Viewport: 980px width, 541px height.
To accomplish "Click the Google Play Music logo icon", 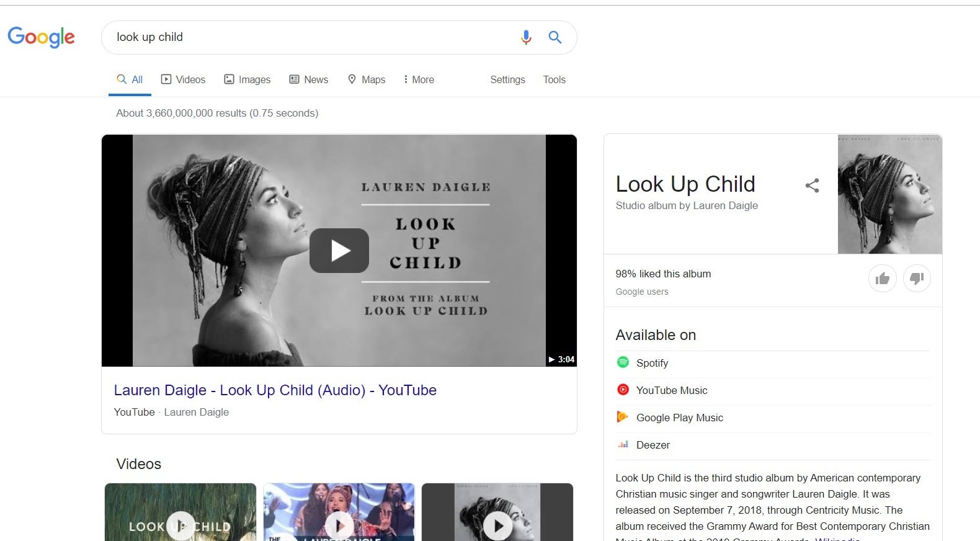I will (x=622, y=417).
